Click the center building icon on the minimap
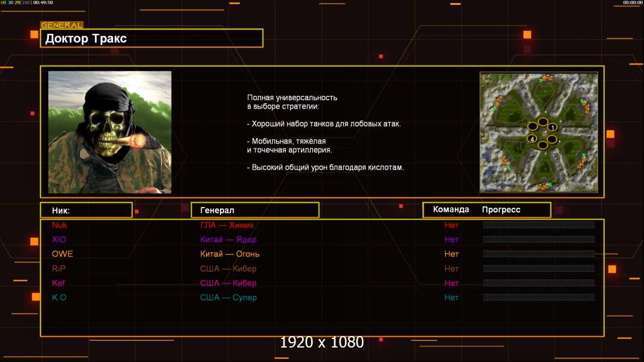This screenshot has height=362, width=644. 544,133
